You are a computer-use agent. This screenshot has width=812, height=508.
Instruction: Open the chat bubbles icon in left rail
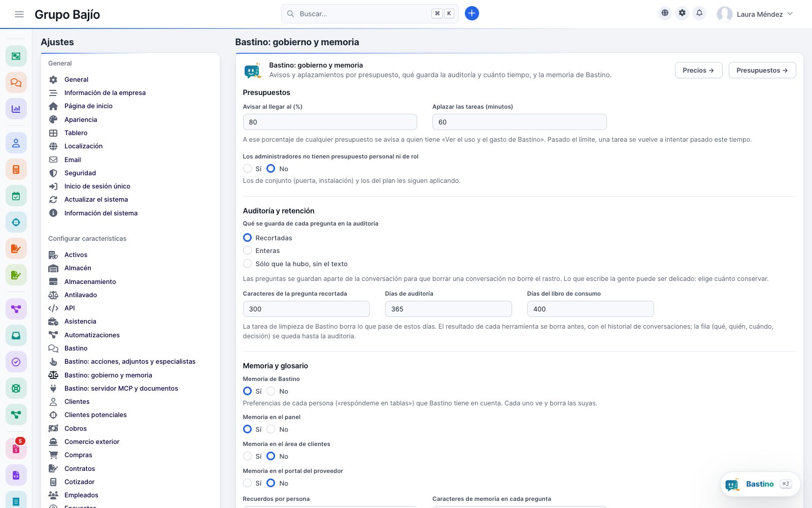coord(16,82)
